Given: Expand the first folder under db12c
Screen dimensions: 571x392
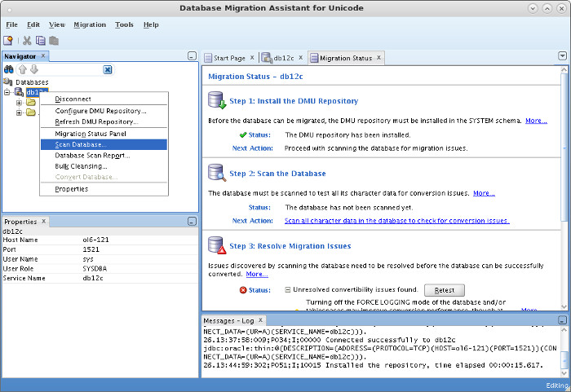Looking at the screenshot, I should 19,103.
